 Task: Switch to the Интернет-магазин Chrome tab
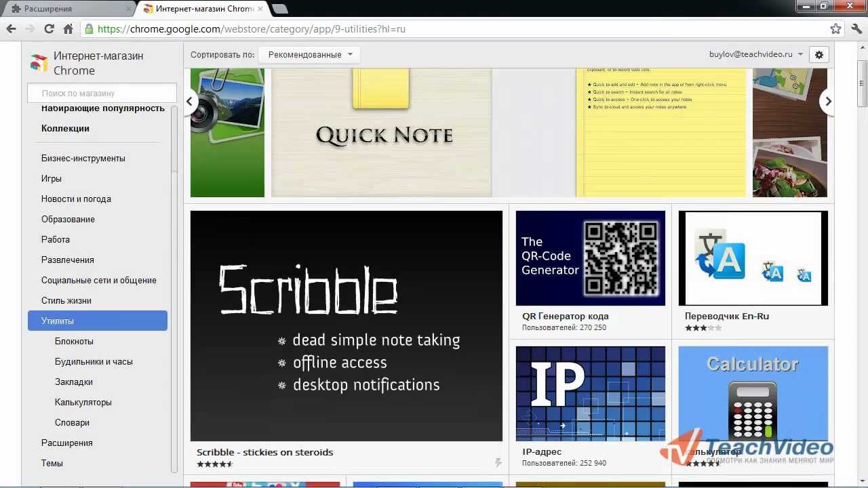tap(203, 9)
